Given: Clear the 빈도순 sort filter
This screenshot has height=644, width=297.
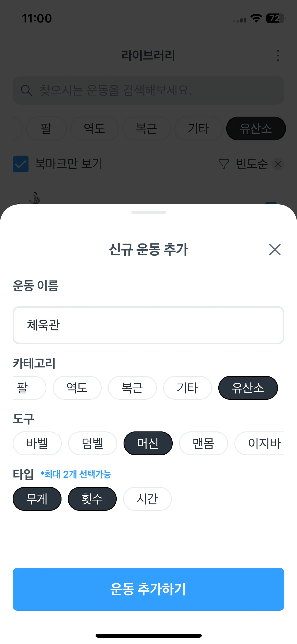Looking at the screenshot, I should tap(278, 164).
